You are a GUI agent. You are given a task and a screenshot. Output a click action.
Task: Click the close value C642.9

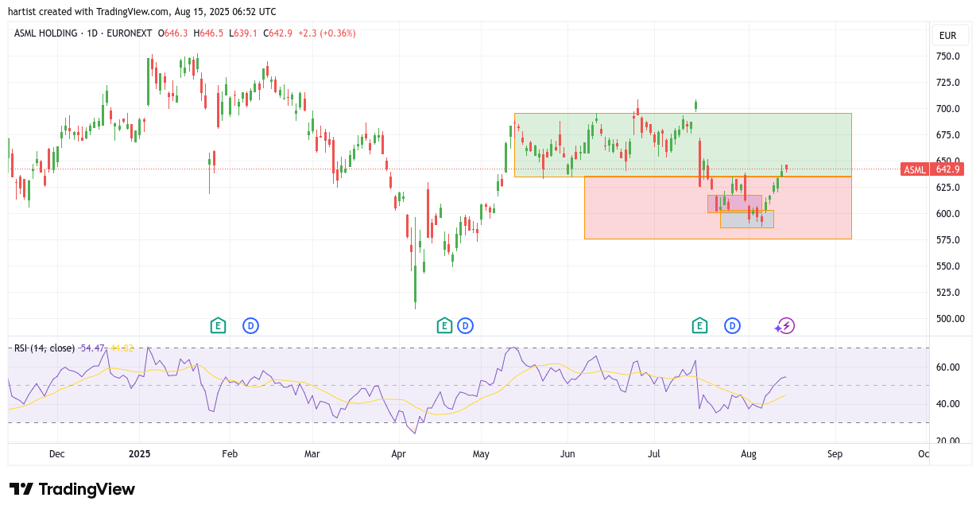tap(277, 33)
